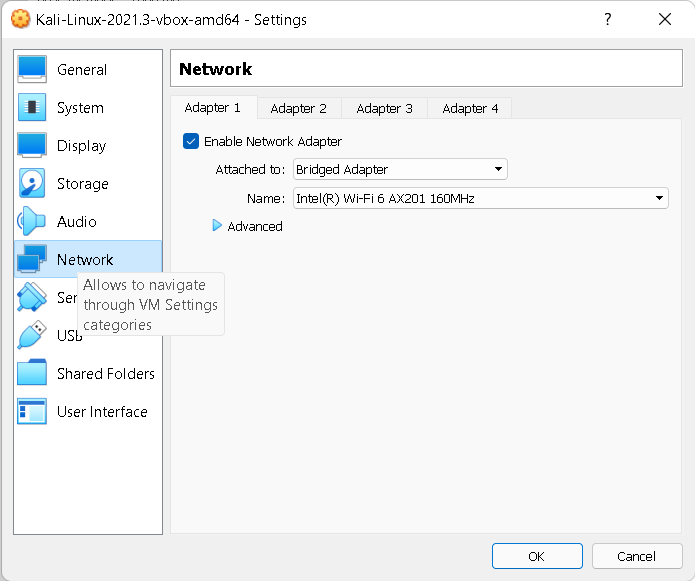
Task: Click the General category monitor icon
Action: 32,69
